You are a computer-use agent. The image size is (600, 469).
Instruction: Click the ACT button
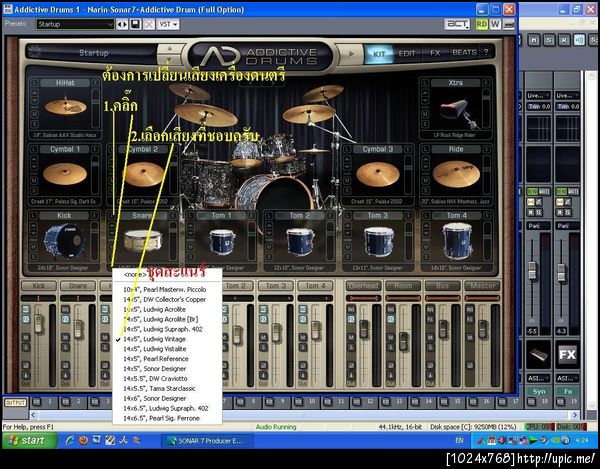tap(457, 24)
